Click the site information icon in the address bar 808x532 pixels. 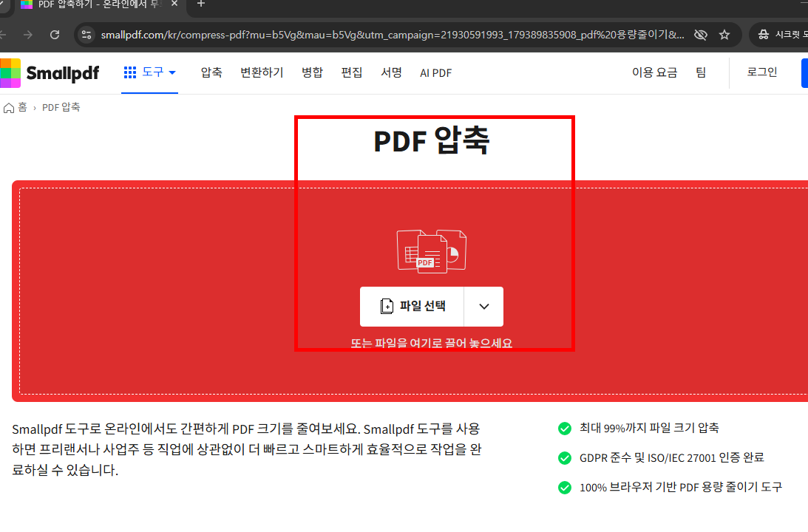coord(87,34)
